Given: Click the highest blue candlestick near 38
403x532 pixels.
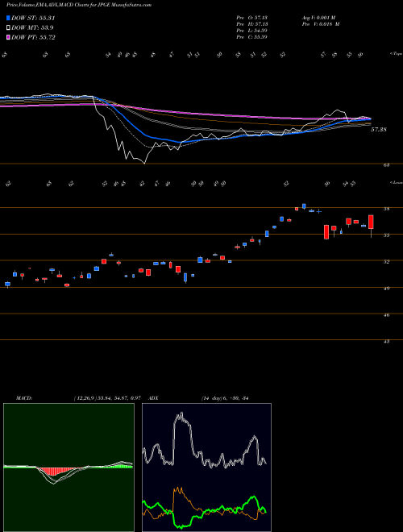Looking at the screenshot, I should 304,206.
